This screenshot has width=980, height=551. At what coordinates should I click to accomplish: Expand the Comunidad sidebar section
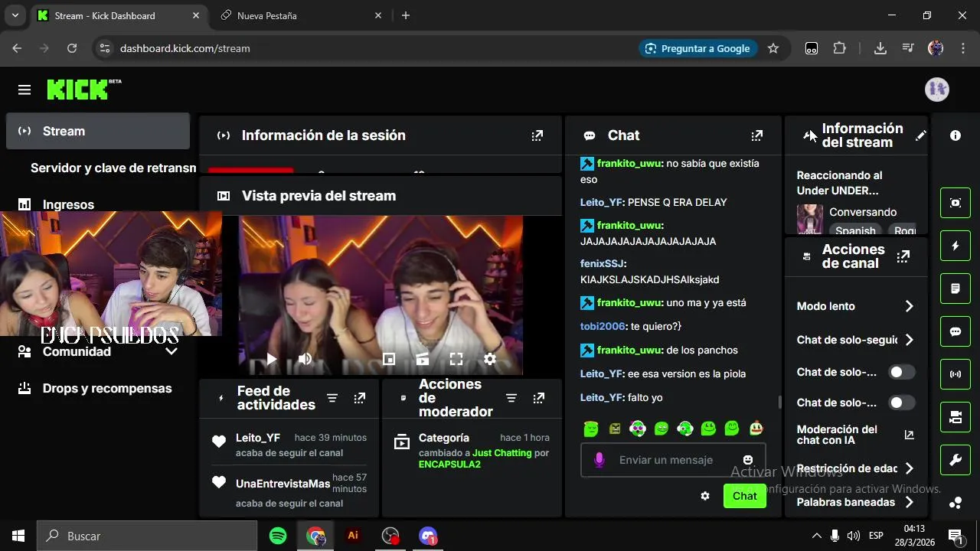pos(171,351)
